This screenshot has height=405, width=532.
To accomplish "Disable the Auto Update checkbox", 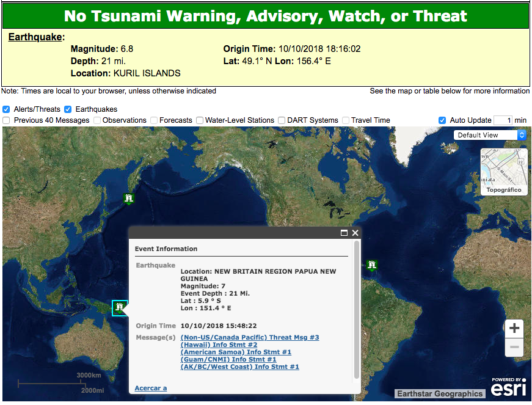I will [x=442, y=120].
